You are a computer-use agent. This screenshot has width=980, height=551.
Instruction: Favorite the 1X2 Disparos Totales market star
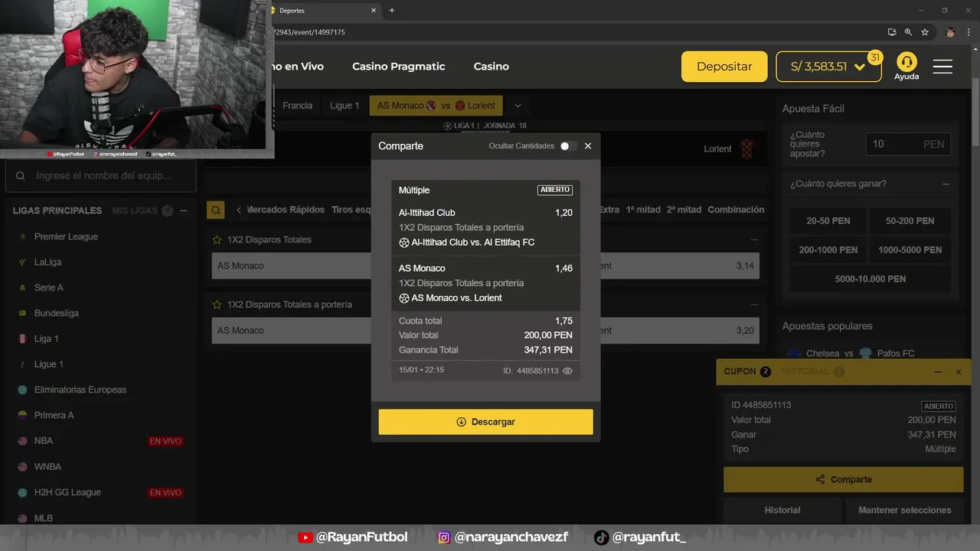coord(217,240)
